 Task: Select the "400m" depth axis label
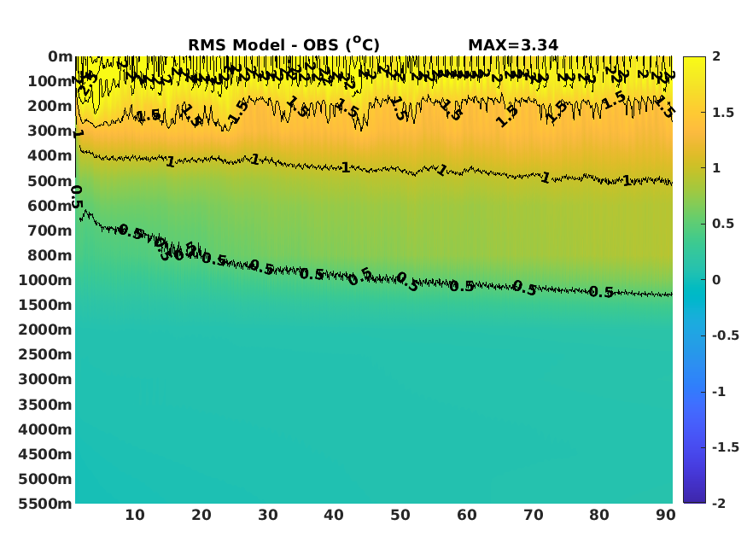pyautogui.click(x=50, y=155)
